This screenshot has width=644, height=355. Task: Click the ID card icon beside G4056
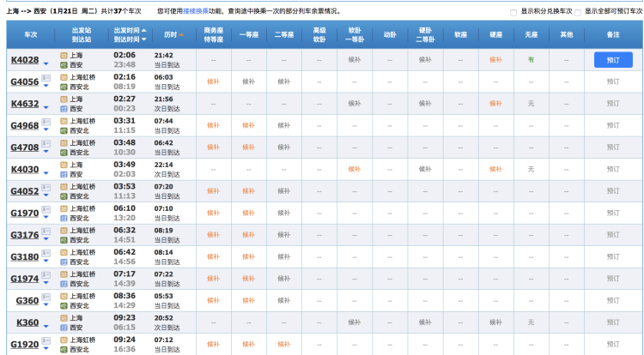click(x=46, y=78)
